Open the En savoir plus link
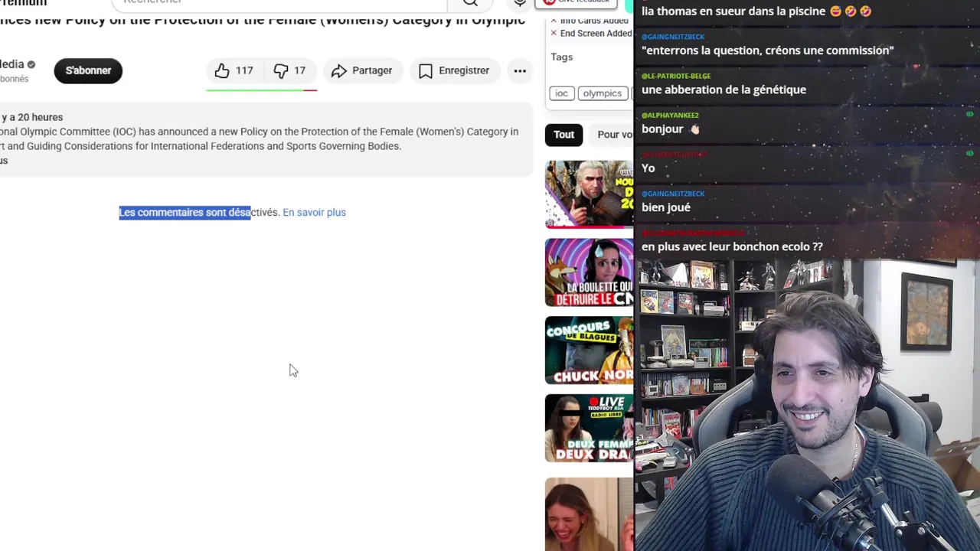Screen dimensions: 980x551 coord(314,212)
